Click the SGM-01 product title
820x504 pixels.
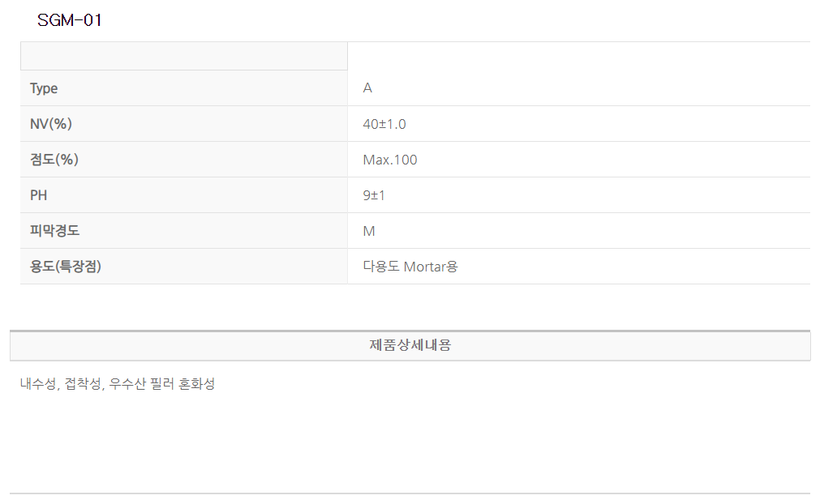point(70,20)
